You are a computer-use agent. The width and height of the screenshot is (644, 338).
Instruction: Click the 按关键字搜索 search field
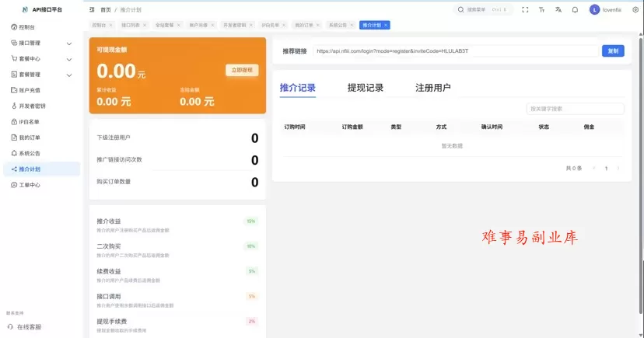coord(575,109)
